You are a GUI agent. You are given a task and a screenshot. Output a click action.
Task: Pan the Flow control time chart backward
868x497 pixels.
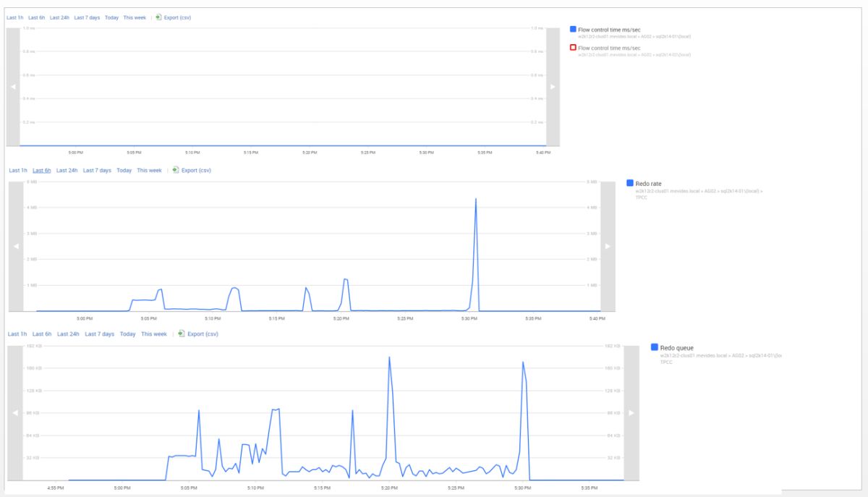12,86
